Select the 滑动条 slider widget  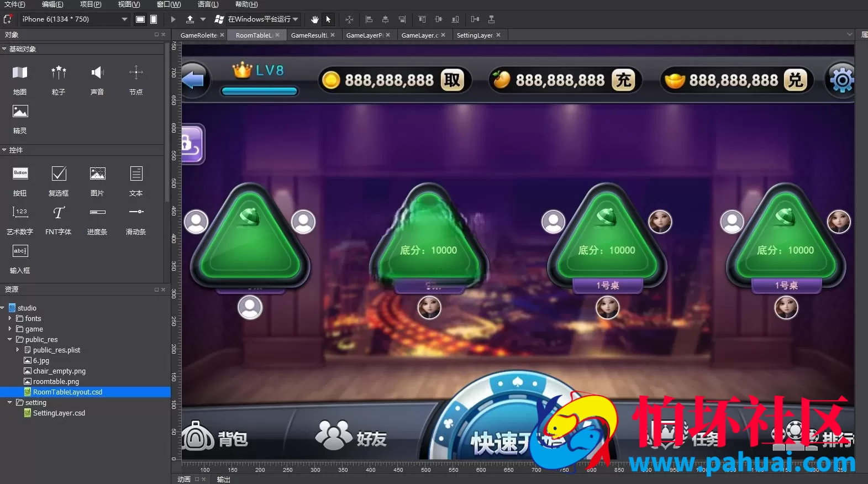tap(136, 219)
